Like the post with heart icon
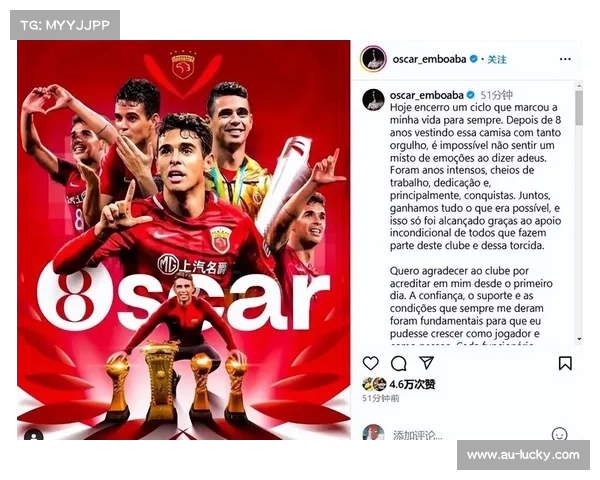This screenshot has height=480, width=600. 370,363
